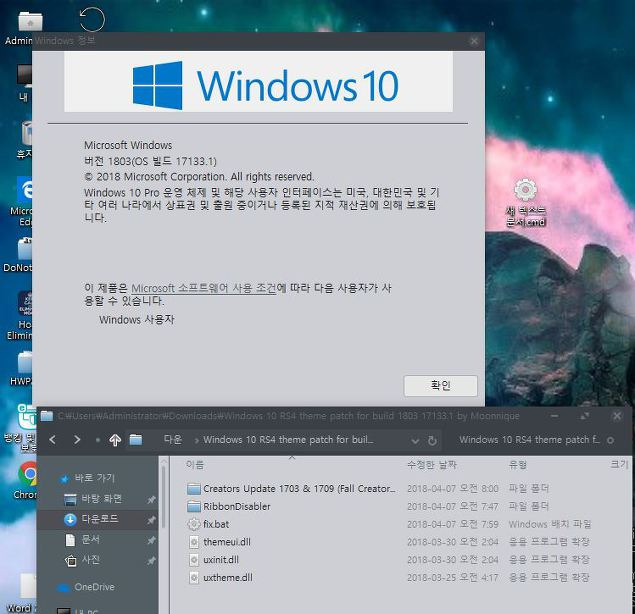Unpin 바탕 화면 via its pin icon

[151, 499]
